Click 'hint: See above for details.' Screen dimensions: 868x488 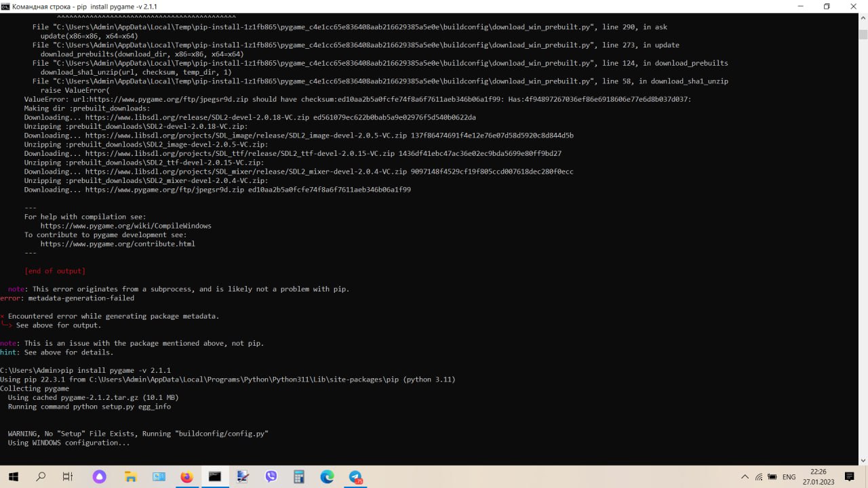(x=57, y=352)
